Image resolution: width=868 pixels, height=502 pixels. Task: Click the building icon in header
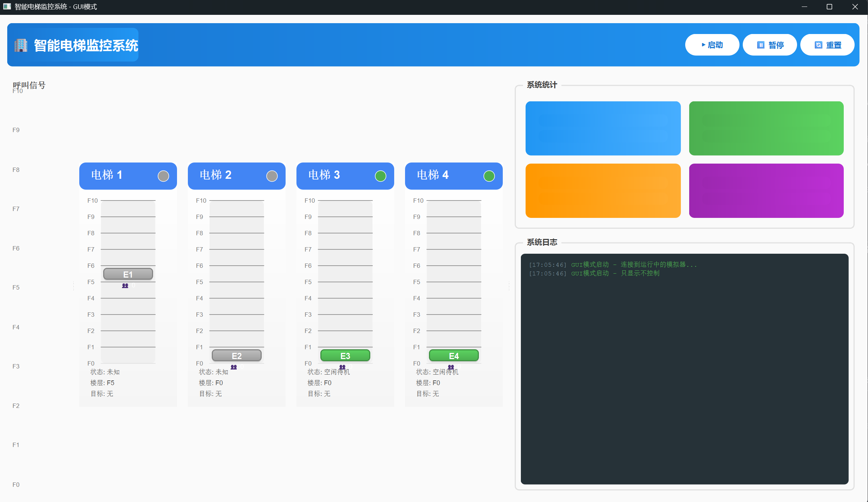pyautogui.click(x=21, y=46)
